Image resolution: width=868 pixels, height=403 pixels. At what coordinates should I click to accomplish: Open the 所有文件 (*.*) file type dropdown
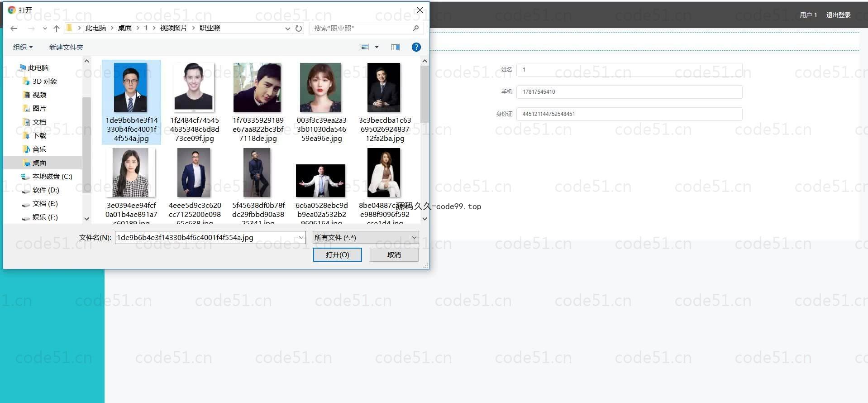click(x=366, y=237)
